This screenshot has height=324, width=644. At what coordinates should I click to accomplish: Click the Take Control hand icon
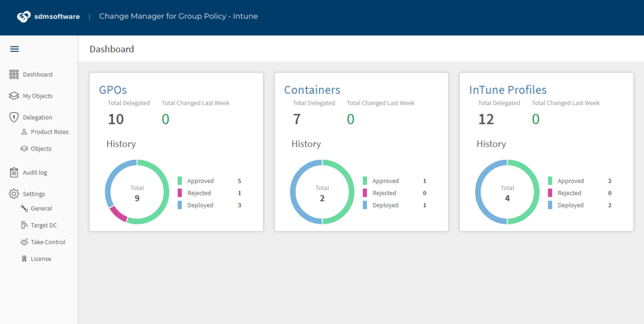pyautogui.click(x=25, y=242)
